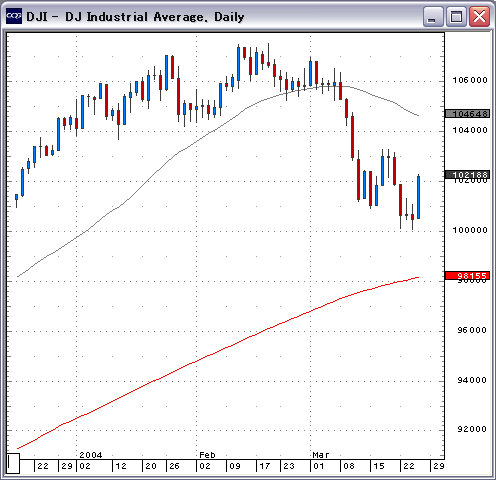Click the Feb month label on time axis
The width and height of the screenshot is (496, 480).
(207, 455)
